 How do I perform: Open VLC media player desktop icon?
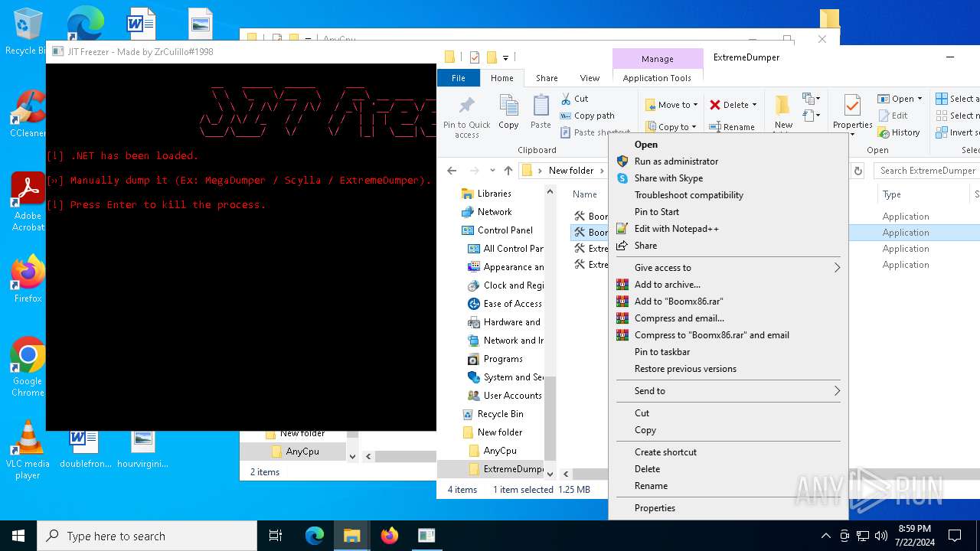click(x=28, y=450)
